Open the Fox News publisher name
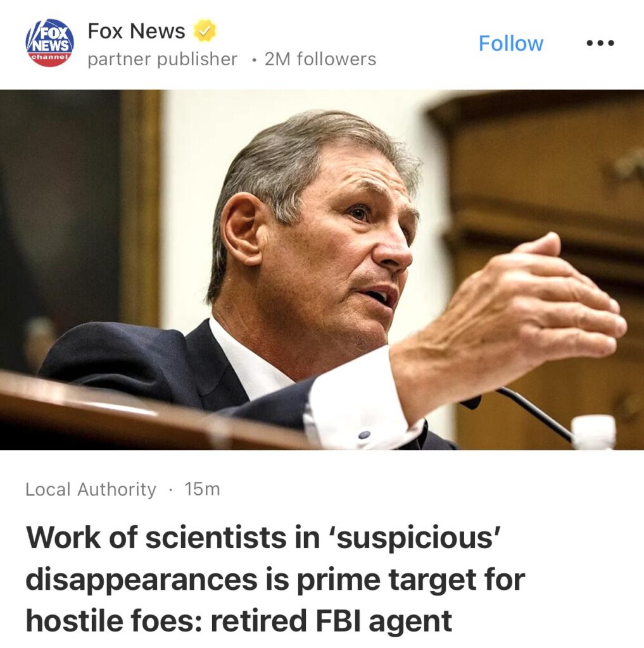This screenshot has height=648, width=644. (137, 31)
